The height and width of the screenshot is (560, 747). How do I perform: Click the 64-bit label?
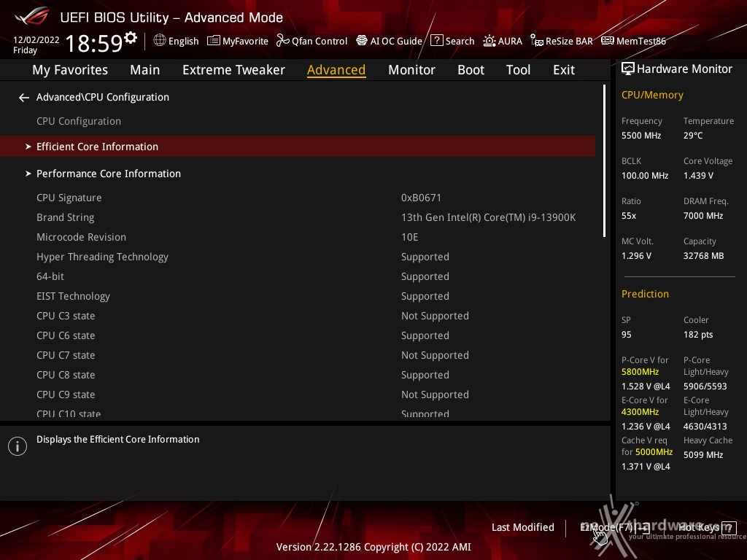(x=50, y=276)
